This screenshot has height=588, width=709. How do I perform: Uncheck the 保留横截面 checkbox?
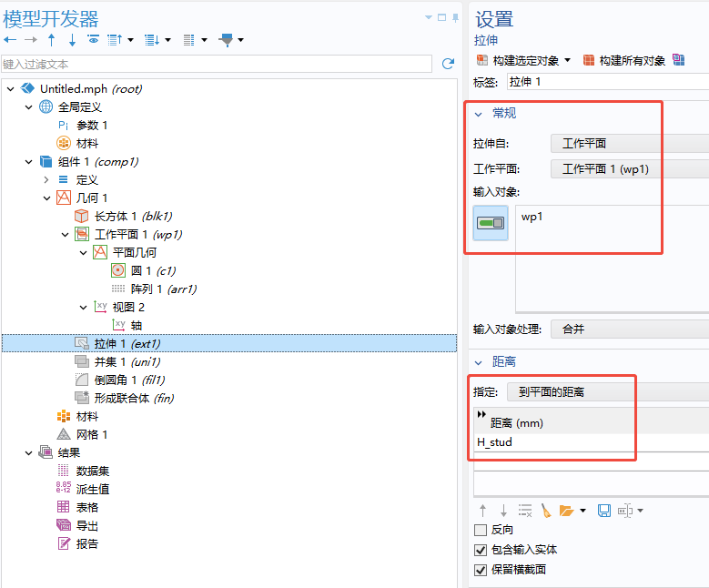(x=481, y=570)
